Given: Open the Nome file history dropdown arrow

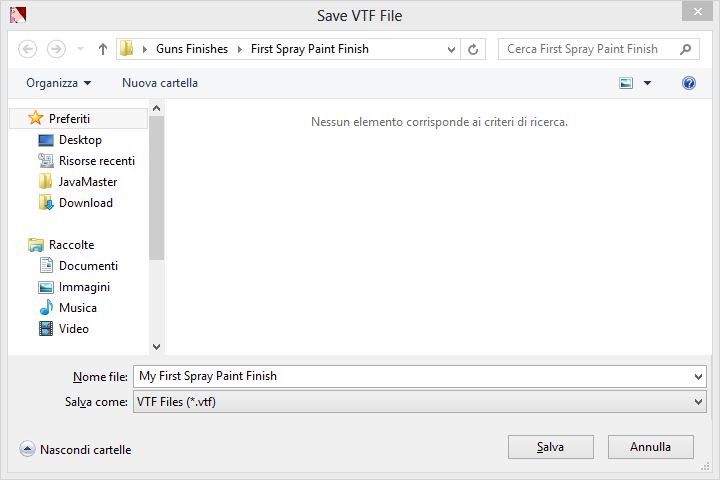Looking at the screenshot, I should point(698,377).
